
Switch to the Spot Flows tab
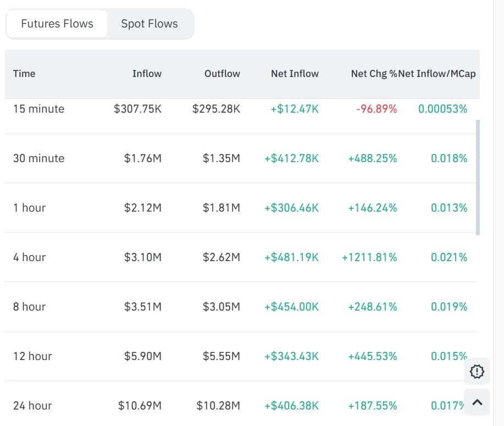[149, 23]
